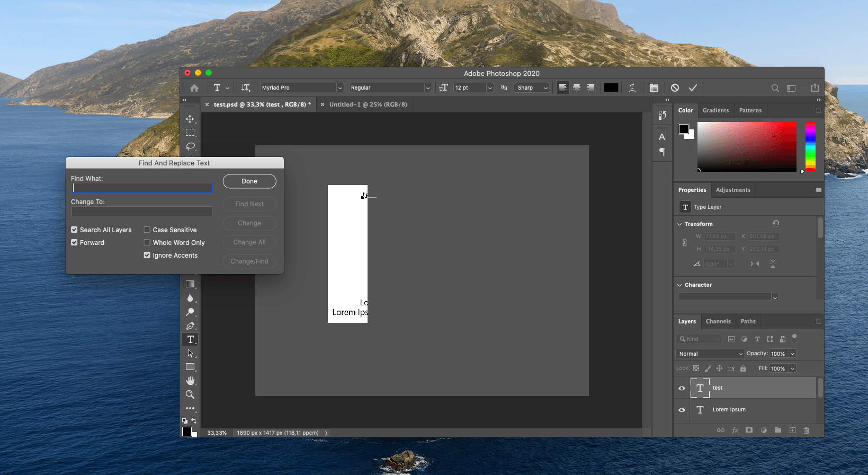The width and height of the screenshot is (868, 475).
Task: Cancel current edits with the cancel icon
Action: pos(675,88)
